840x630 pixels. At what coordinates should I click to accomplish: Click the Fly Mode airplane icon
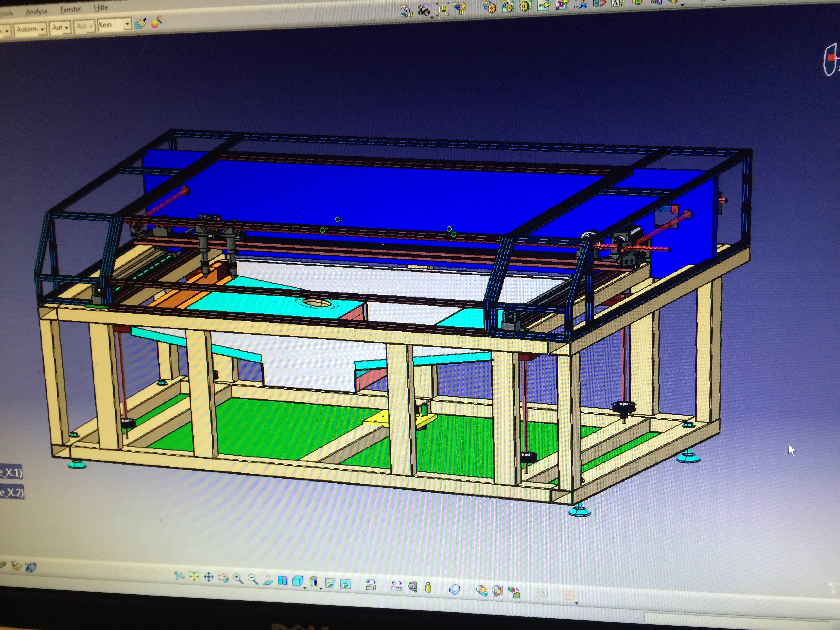tap(180, 576)
